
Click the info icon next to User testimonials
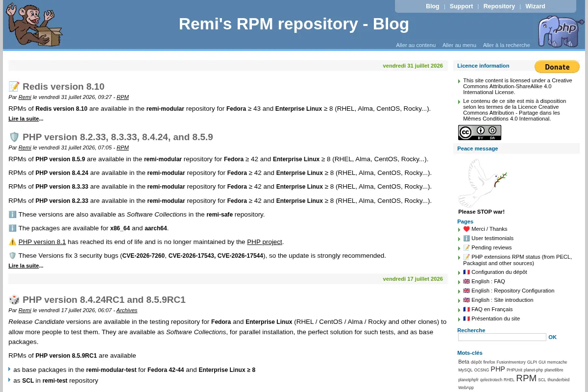(x=466, y=238)
